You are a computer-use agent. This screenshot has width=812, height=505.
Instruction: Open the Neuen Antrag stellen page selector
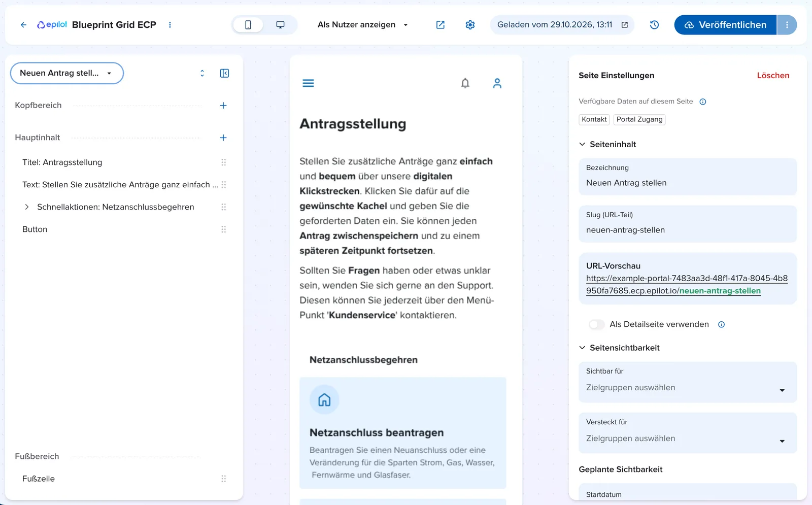pos(67,73)
